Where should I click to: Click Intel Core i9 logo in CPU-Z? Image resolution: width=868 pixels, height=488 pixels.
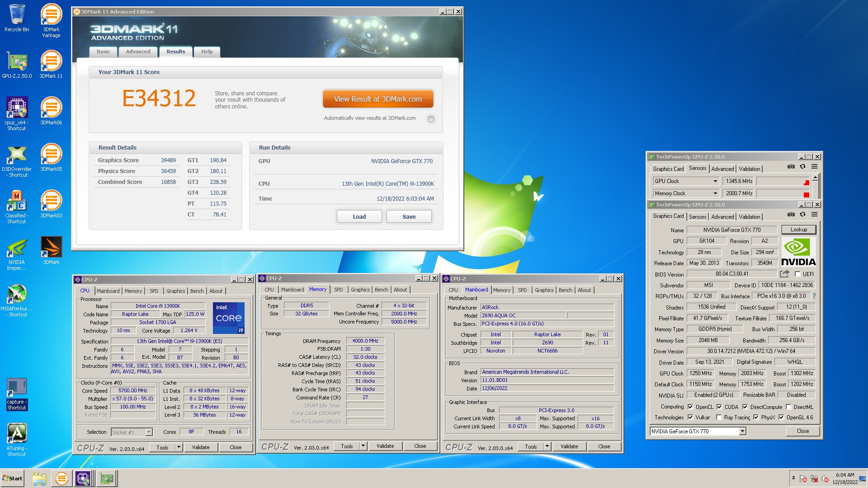point(229,318)
